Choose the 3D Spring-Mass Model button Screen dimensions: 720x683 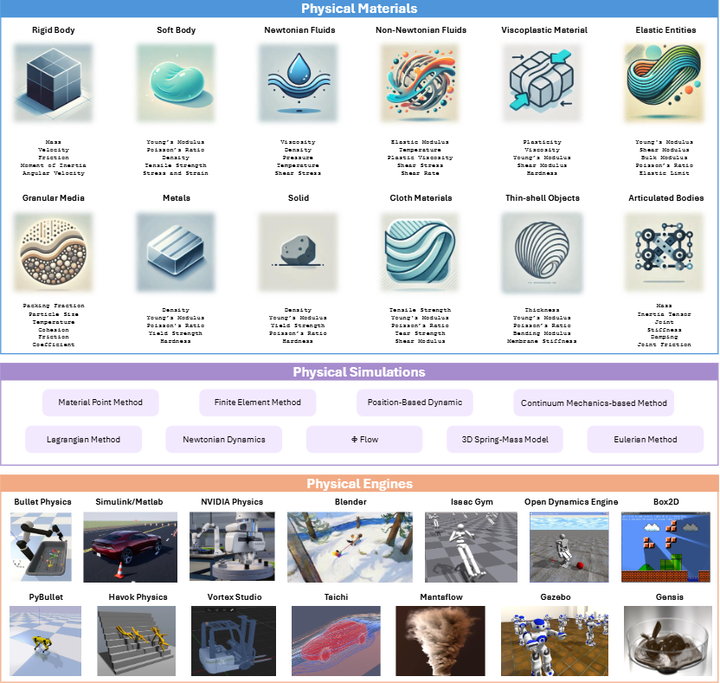(x=505, y=440)
